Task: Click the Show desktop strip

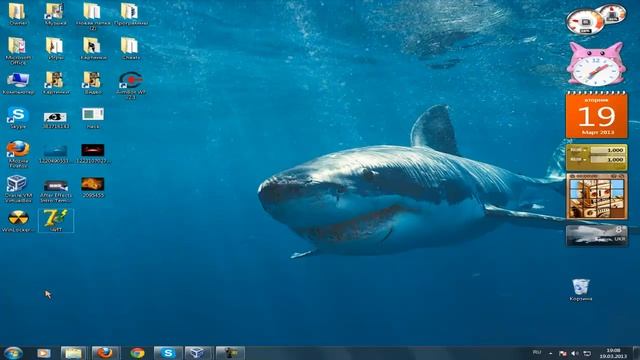Action: 636,353
